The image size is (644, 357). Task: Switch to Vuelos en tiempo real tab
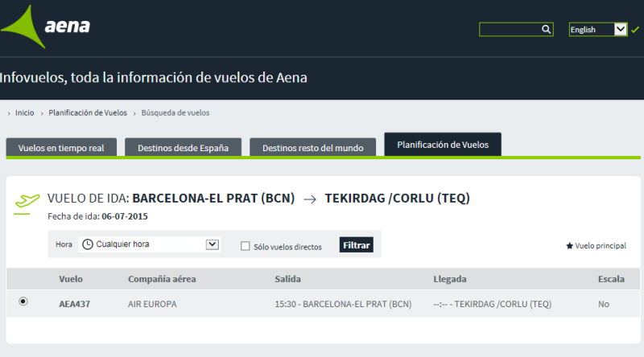[61, 148]
